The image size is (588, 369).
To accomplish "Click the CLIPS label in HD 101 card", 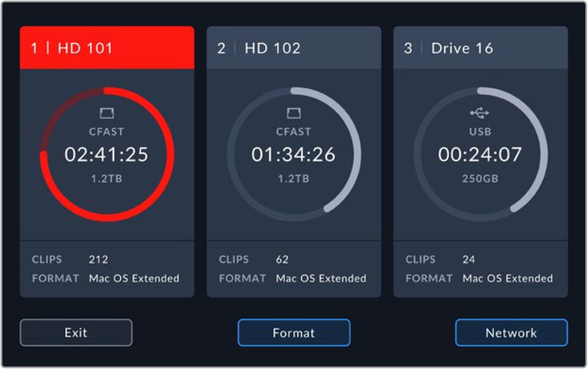I will coord(47,259).
